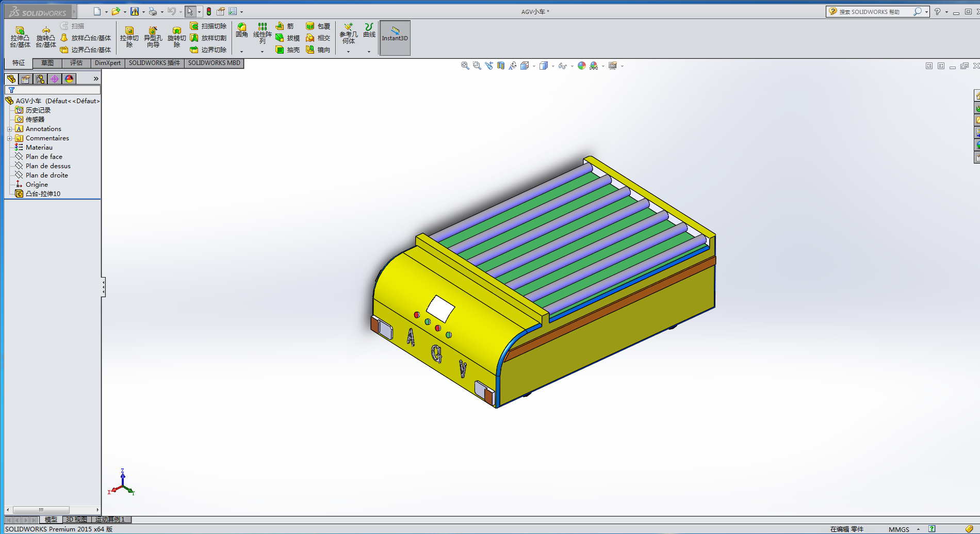Open the DimXpert tab
The width and height of the screenshot is (980, 534).
pyautogui.click(x=108, y=63)
